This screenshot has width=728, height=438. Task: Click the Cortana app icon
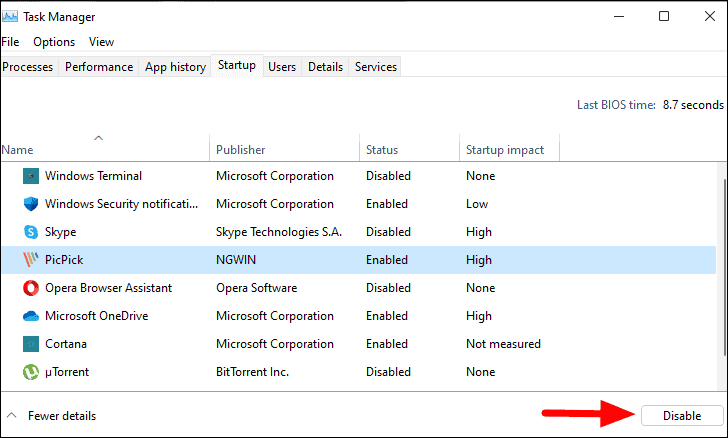click(31, 344)
